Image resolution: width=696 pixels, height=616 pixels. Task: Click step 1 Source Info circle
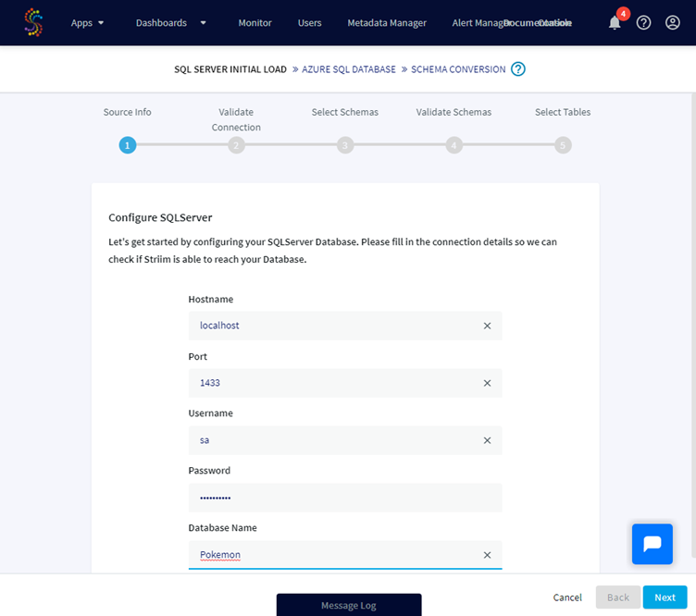[128, 145]
